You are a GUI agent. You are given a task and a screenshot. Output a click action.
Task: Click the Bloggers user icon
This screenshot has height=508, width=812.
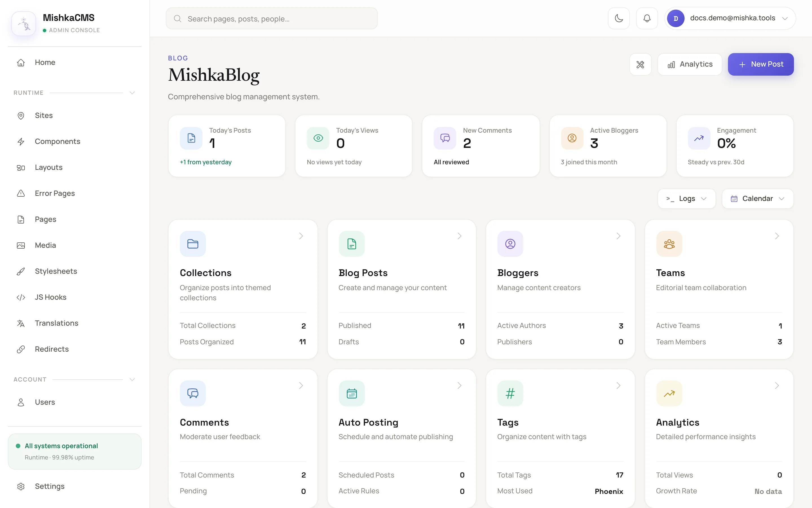(510, 244)
